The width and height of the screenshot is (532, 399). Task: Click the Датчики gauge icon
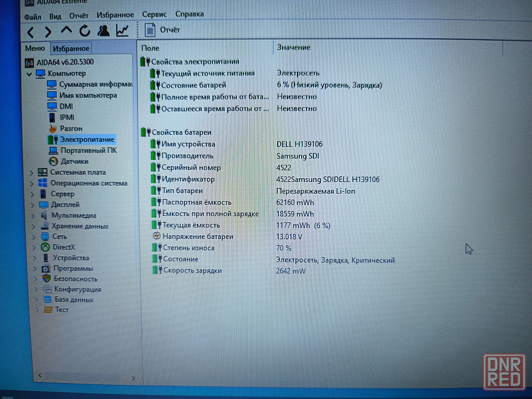(54, 162)
